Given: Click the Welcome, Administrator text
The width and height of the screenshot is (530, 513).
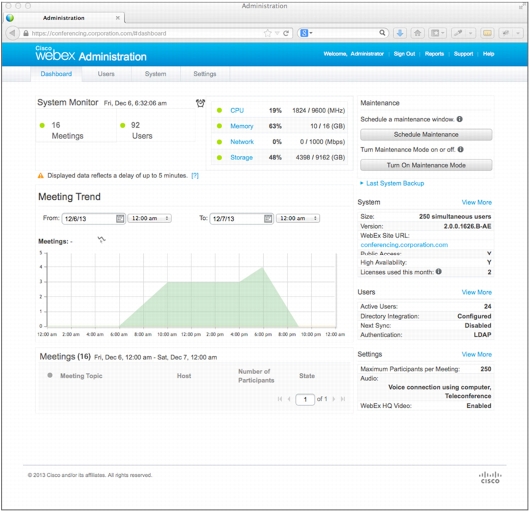Looking at the screenshot, I should tap(354, 54).
